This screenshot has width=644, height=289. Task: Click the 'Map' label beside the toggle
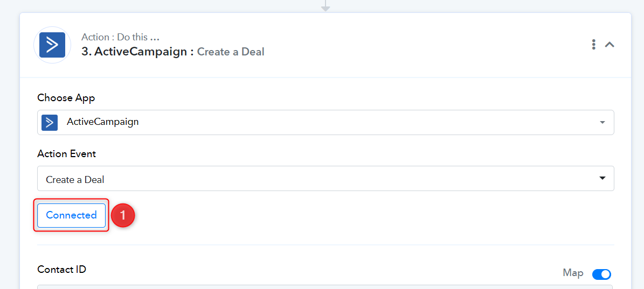tap(573, 273)
